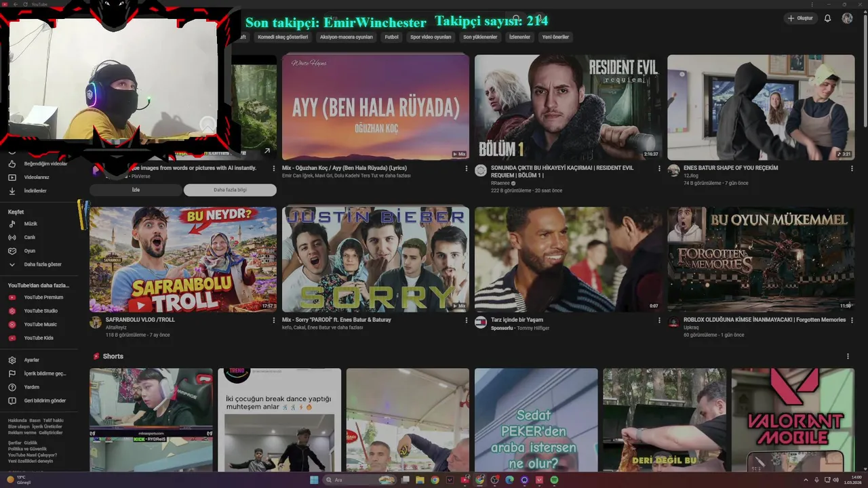The image size is (868, 488).
Task: Open İndirilenler downloads icon
Action: click(x=12, y=191)
